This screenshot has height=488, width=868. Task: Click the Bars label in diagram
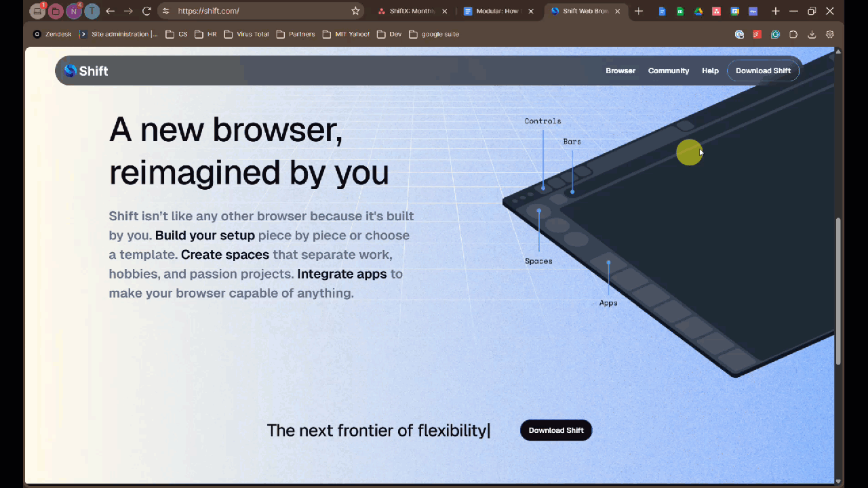[x=572, y=142]
